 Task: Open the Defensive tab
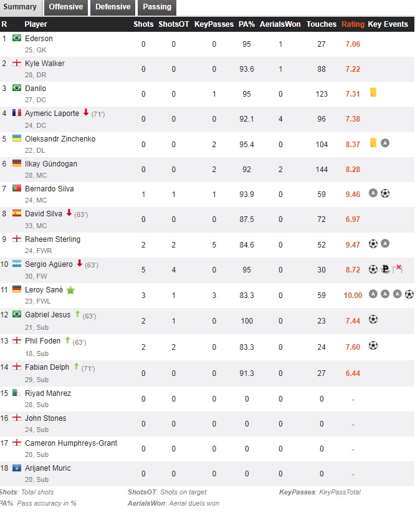(113, 7)
